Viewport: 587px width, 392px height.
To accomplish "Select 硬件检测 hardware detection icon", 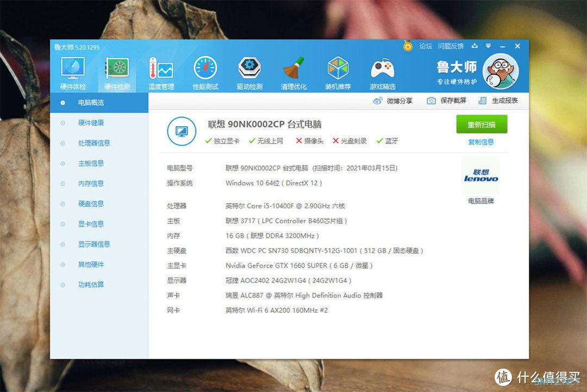I will (x=117, y=73).
